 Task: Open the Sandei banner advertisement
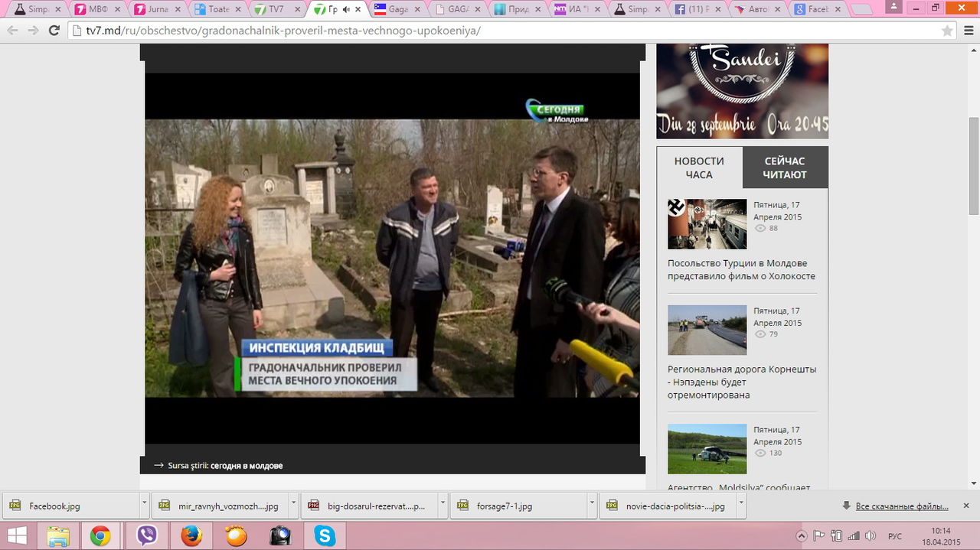pyautogui.click(x=742, y=91)
